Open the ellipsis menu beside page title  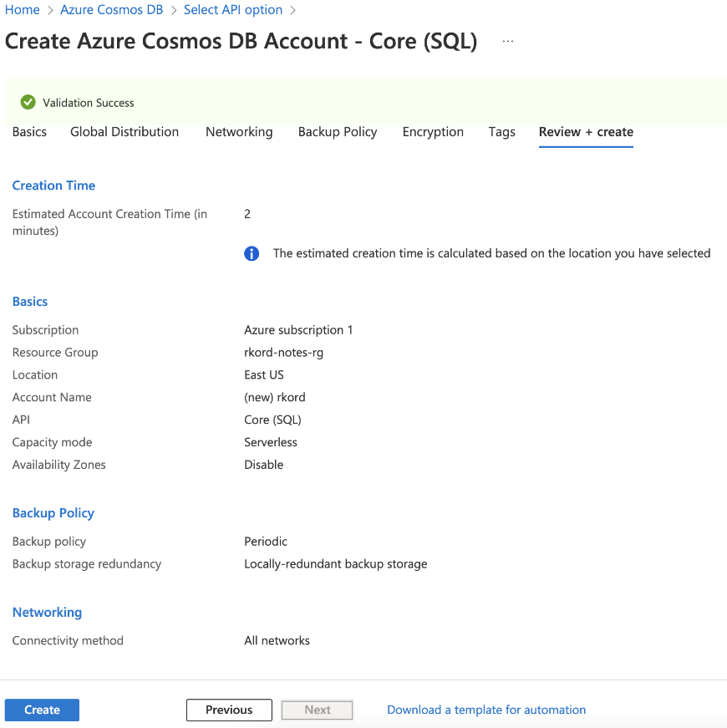point(508,41)
